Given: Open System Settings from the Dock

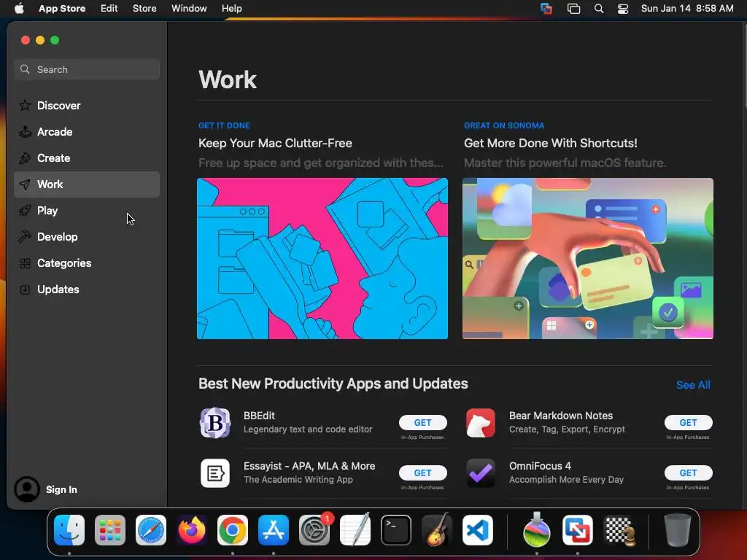Looking at the screenshot, I should tap(314, 530).
